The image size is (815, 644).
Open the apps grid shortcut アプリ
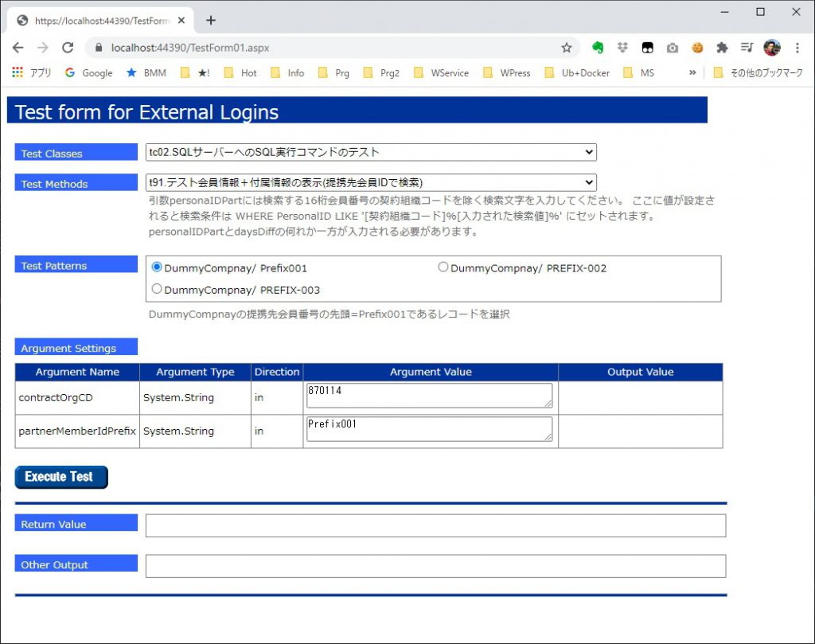(31, 72)
